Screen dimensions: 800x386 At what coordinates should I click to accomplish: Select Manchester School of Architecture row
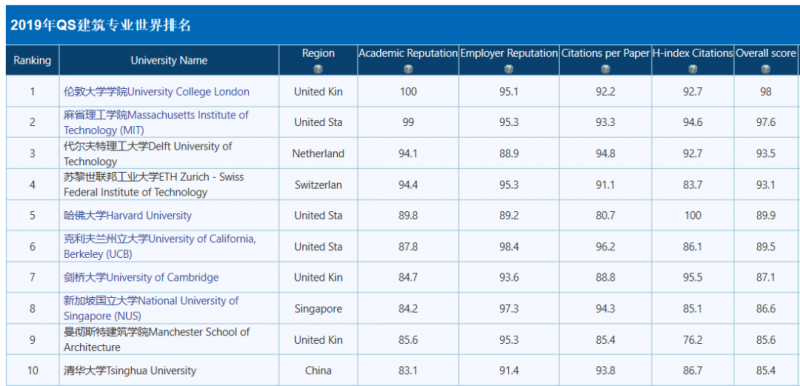pyautogui.click(x=402, y=340)
